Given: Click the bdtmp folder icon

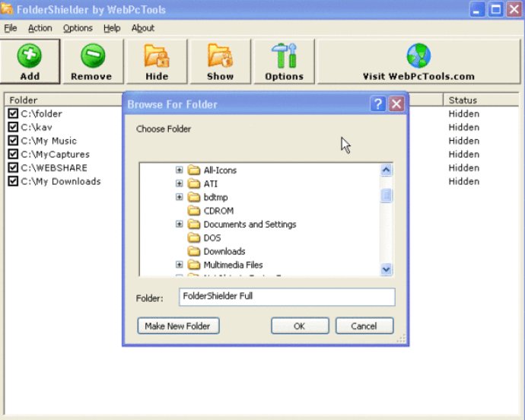Looking at the screenshot, I should (193, 197).
